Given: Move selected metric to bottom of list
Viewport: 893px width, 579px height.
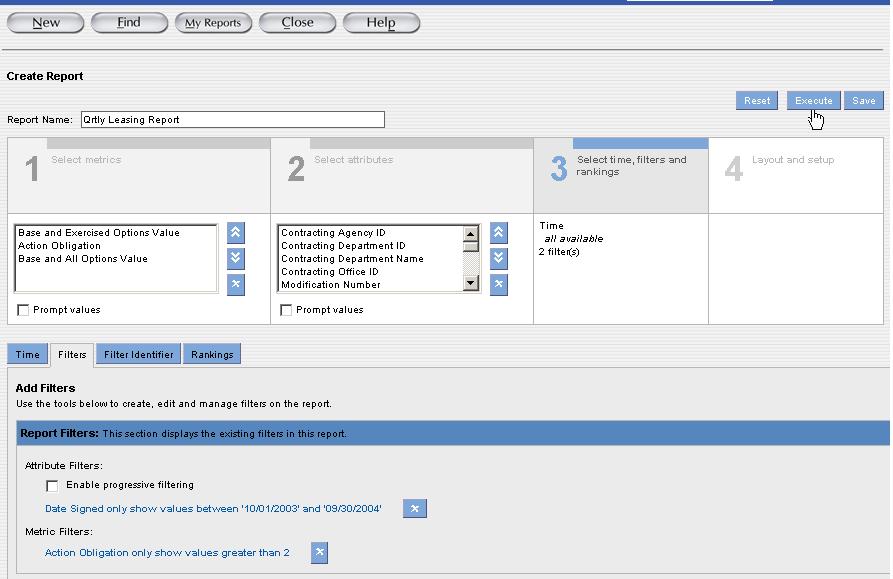Looking at the screenshot, I should click(x=236, y=258).
